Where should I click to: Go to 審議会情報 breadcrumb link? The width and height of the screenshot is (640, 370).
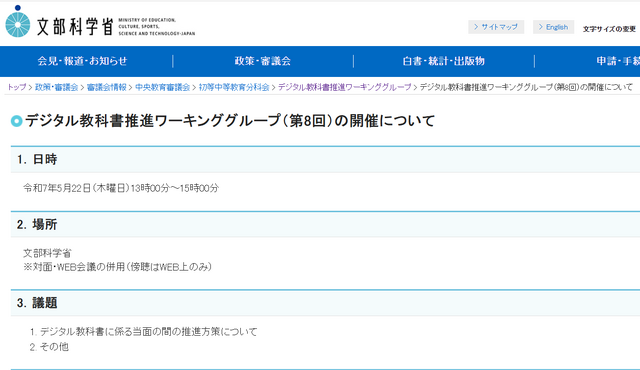tap(107, 87)
